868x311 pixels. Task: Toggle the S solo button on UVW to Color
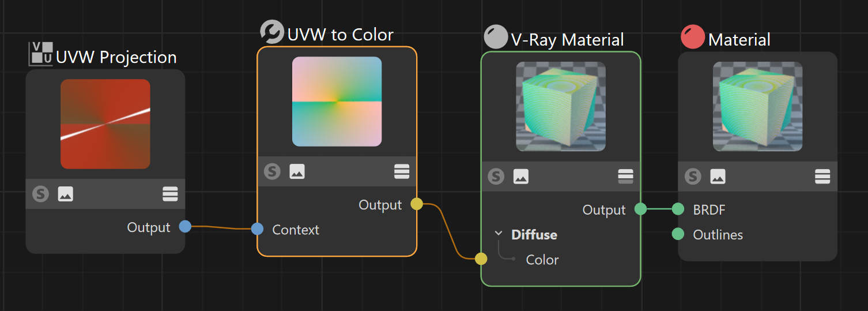tap(272, 171)
